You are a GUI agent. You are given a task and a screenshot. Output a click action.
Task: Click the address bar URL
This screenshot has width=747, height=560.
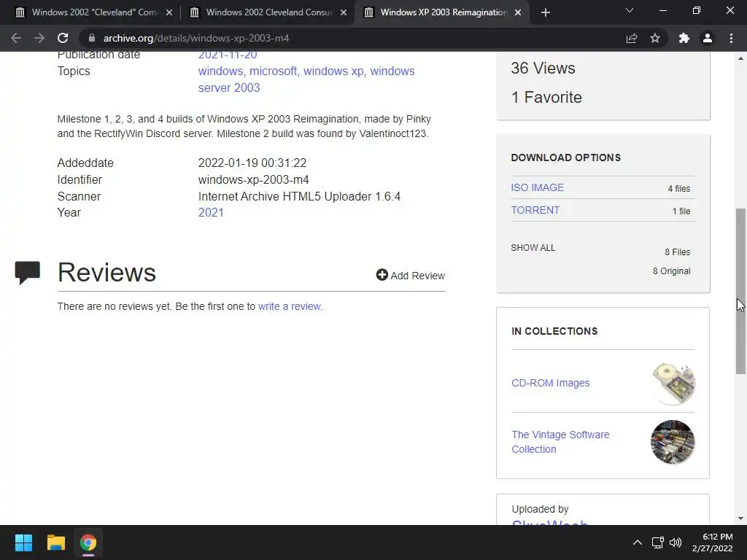pos(196,38)
